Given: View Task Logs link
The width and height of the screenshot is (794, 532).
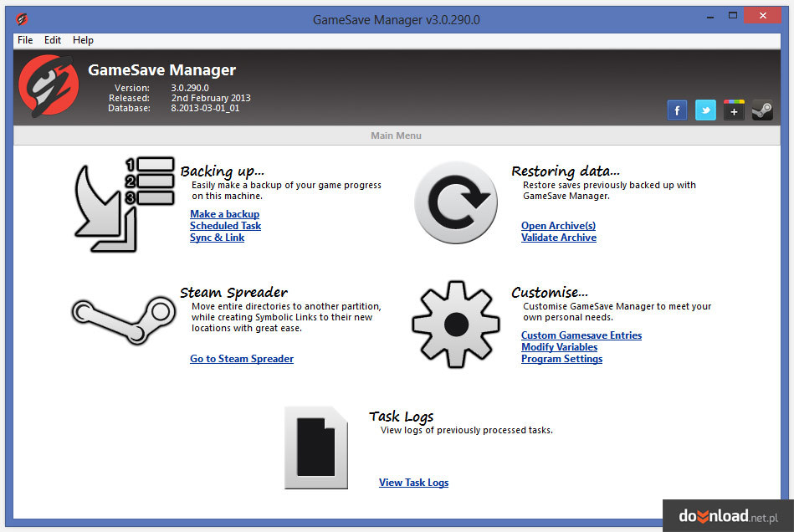Looking at the screenshot, I should pyautogui.click(x=413, y=483).
